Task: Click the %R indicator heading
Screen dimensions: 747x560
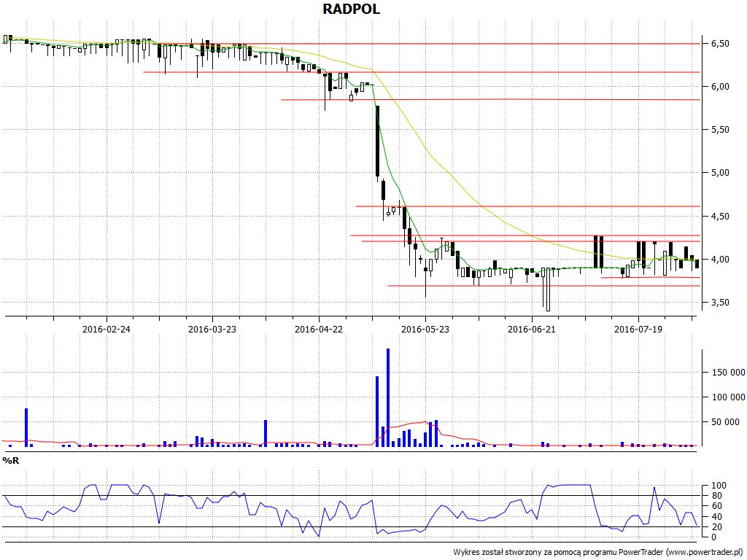Action: pyautogui.click(x=11, y=461)
